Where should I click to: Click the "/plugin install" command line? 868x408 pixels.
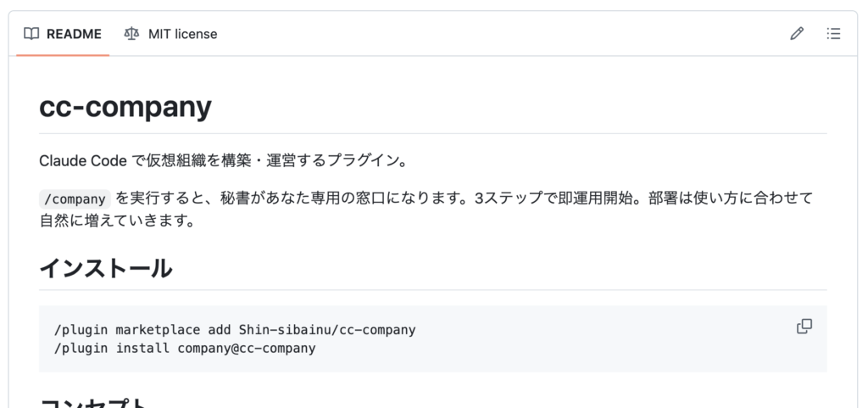[114, 348]
